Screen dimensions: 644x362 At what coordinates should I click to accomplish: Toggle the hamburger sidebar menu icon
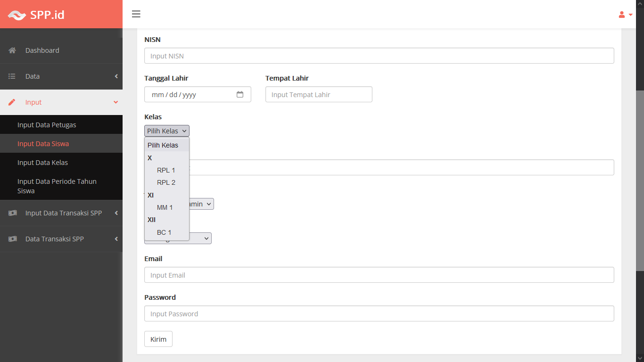(x=136, y=14)
